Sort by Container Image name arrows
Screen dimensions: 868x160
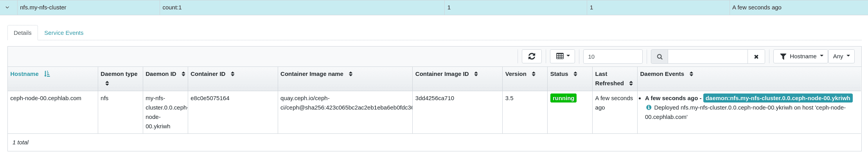click(350, 74)
